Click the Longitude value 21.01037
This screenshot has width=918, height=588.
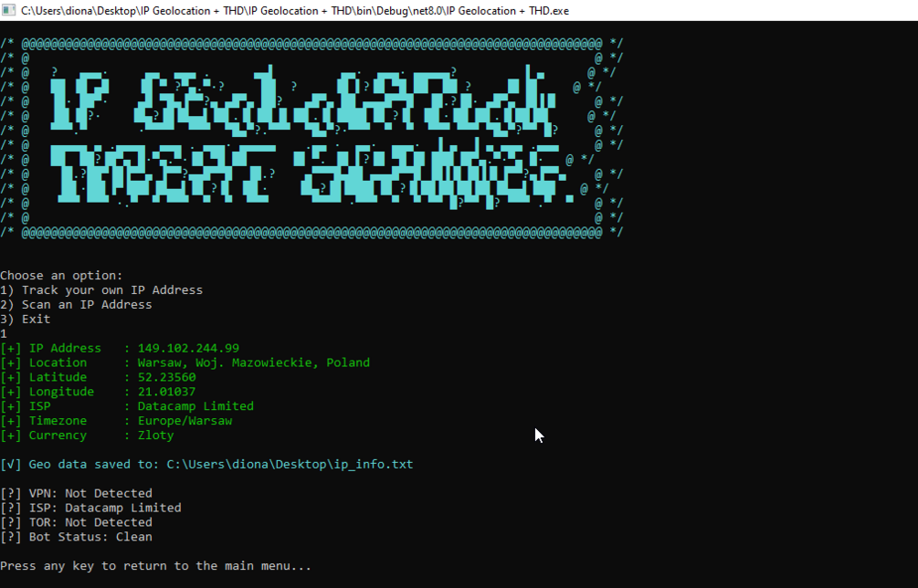coord(167,392)
